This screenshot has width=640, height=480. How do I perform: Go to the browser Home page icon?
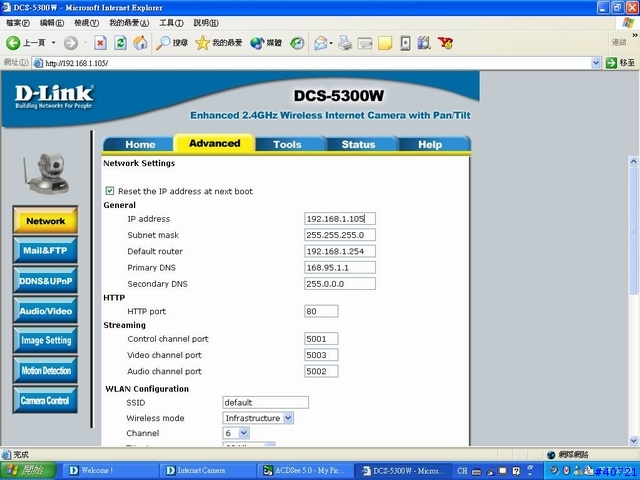click(x=140, y=43)
